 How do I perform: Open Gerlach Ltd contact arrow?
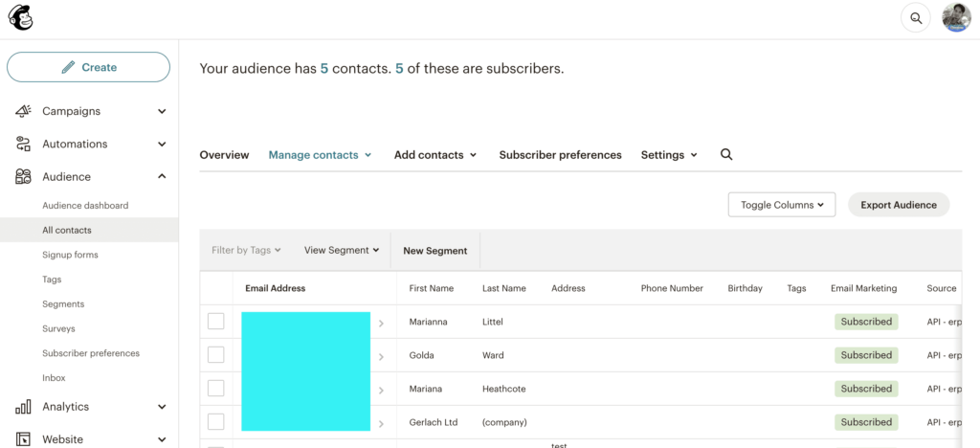click(381, 424)
